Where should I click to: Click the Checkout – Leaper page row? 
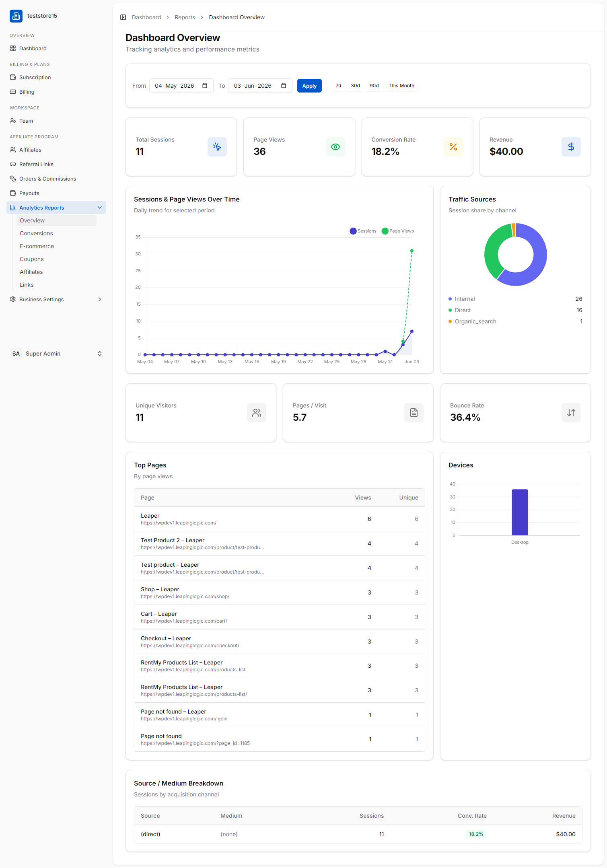(279, 642)
